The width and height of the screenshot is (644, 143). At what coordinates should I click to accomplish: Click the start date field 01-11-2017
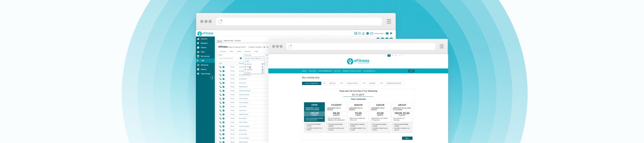[x=358, y=95]
